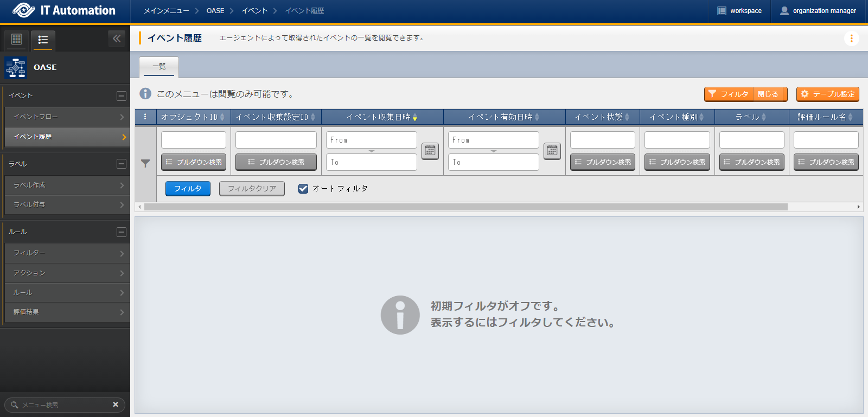Collapse the ルール menu group

pos(122,232)
